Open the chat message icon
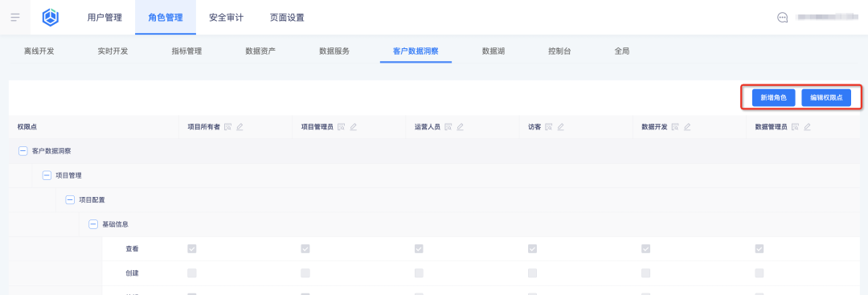The height and width of the screenshot is (295, 868). point(782,18)
